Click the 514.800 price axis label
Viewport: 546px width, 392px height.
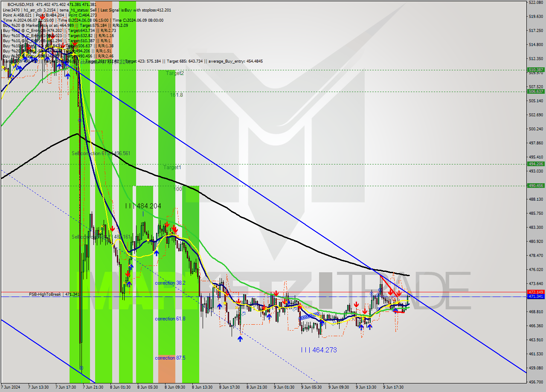coord(536,45)
